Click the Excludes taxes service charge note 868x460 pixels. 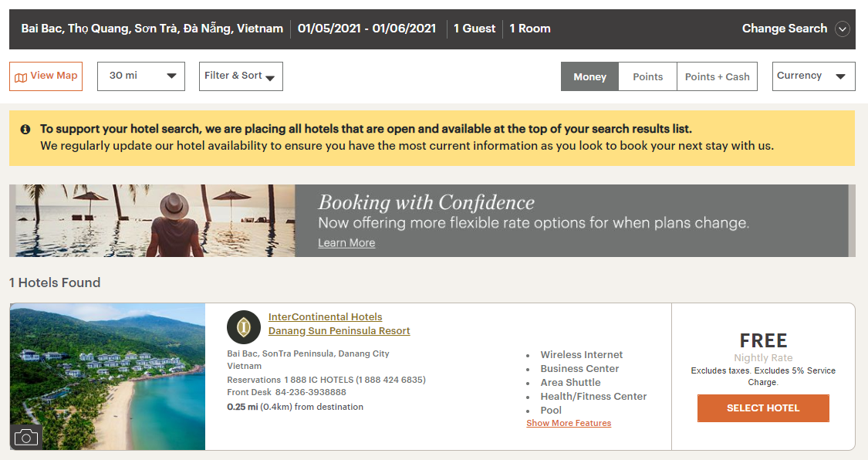tap(763, 377)
